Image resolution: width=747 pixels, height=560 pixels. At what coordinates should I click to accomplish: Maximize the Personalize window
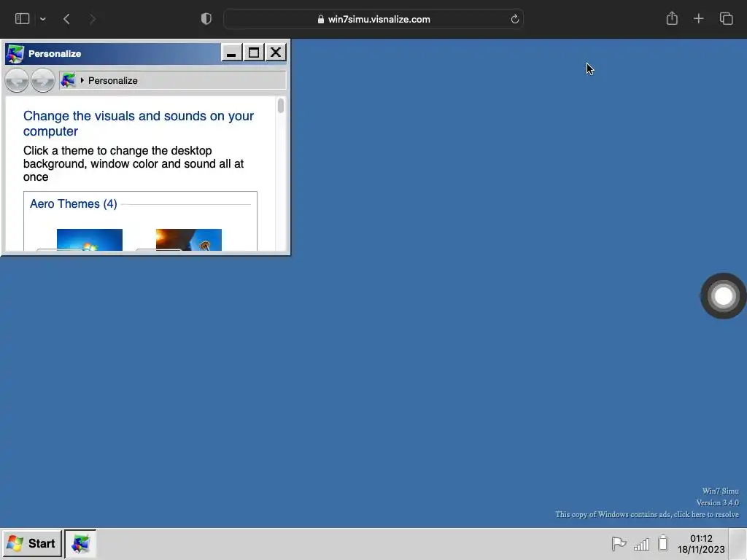tap(253, 52)
